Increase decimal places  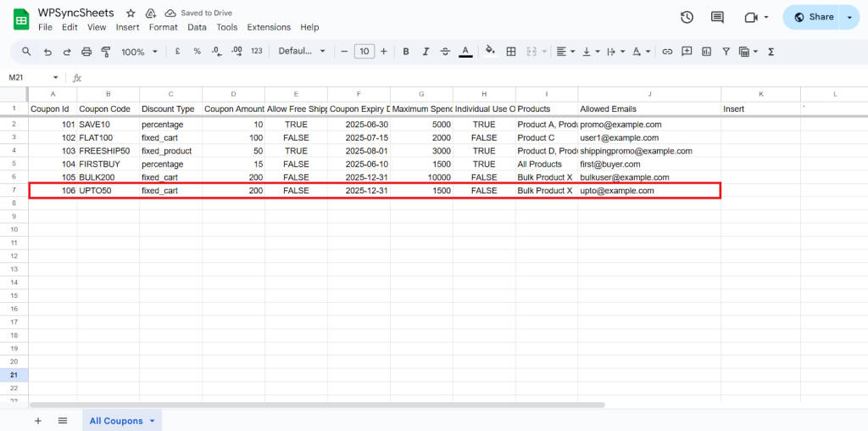[236, 52]
